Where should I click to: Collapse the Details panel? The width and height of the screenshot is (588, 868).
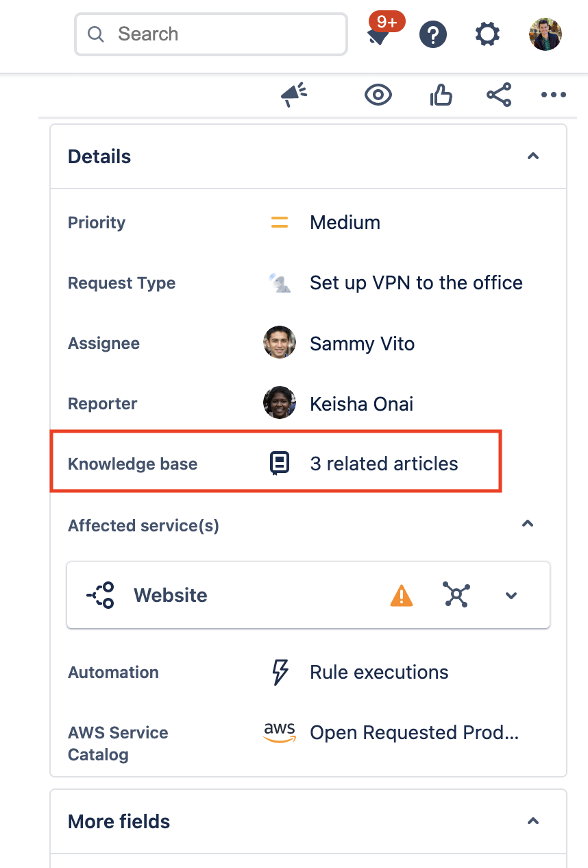(x=532, y=156)
